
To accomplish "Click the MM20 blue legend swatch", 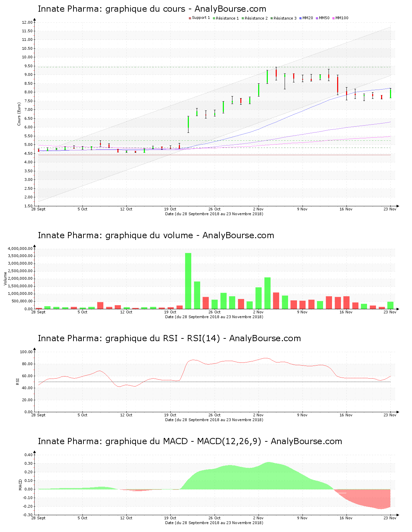I will 300,18.
